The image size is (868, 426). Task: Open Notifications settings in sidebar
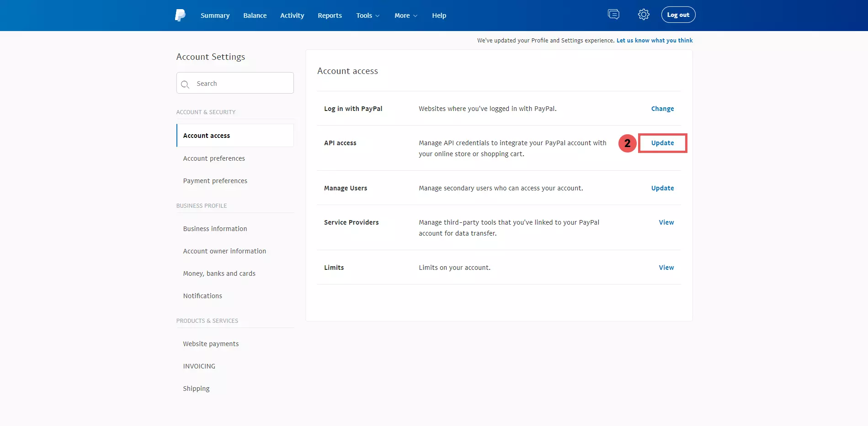click(x=202, y=296)
